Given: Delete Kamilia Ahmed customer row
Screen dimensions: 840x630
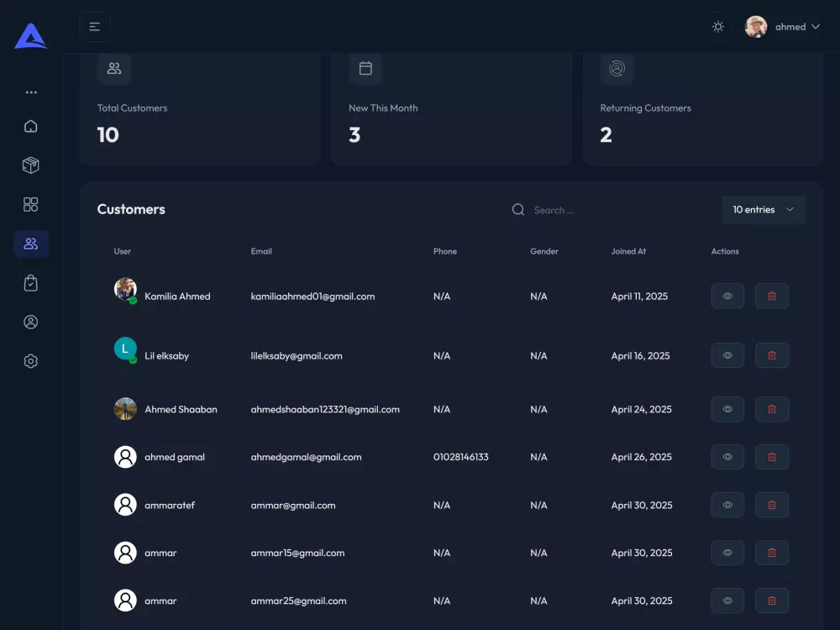Looking at the screenshot, I should [x=772, y=296].
